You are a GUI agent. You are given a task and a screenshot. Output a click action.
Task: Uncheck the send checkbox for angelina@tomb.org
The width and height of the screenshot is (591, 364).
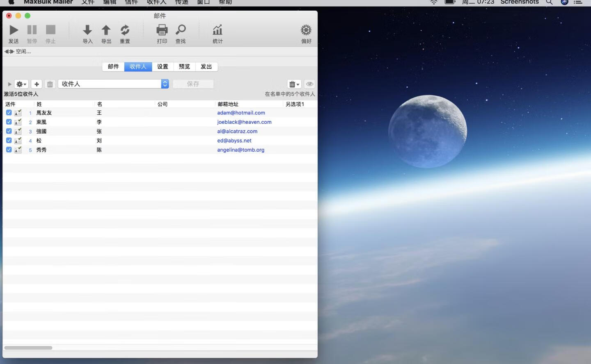point(9,150)
